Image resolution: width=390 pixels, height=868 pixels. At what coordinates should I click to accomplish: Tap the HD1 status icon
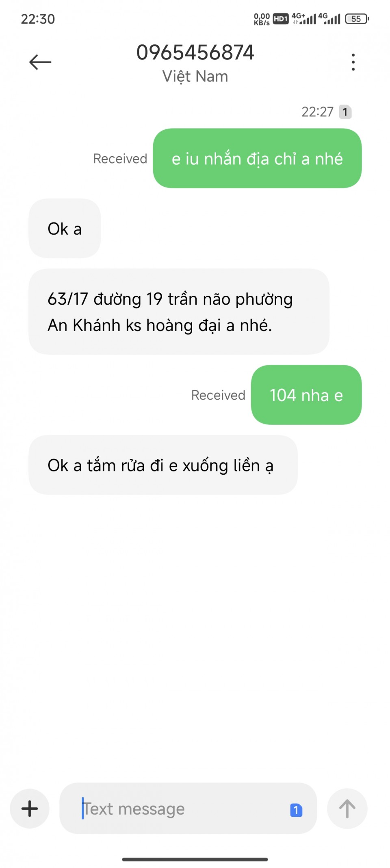280,19
